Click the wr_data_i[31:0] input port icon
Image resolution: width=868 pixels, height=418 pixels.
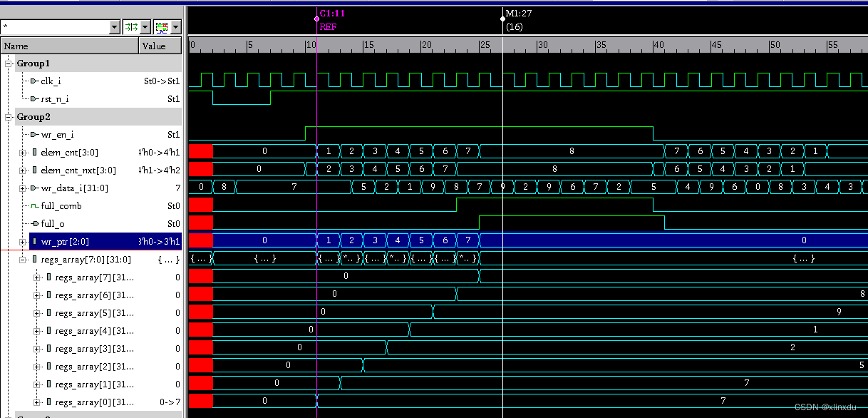pyautogui.click(x=34, y=188)
